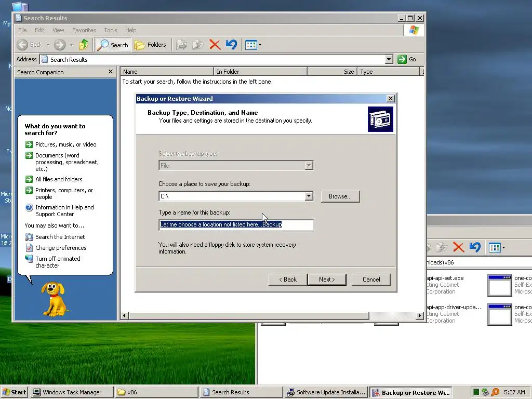The height and width of the screenshot is (399, 532).
Task: Sort by Type column header
Action: pos(389,72)
